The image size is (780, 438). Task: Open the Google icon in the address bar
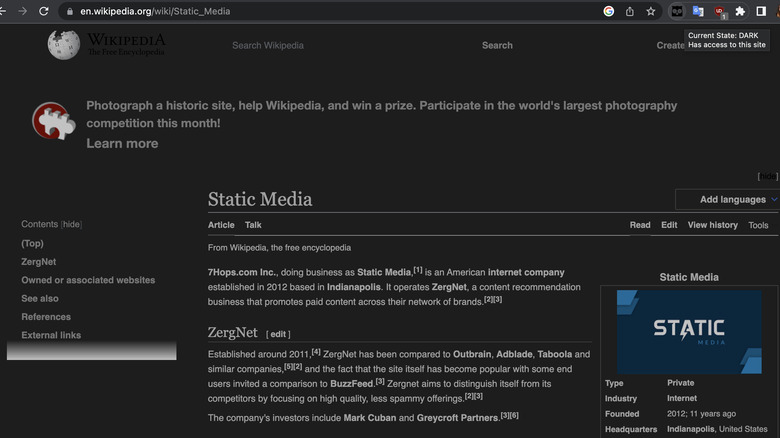pos(609,11)
